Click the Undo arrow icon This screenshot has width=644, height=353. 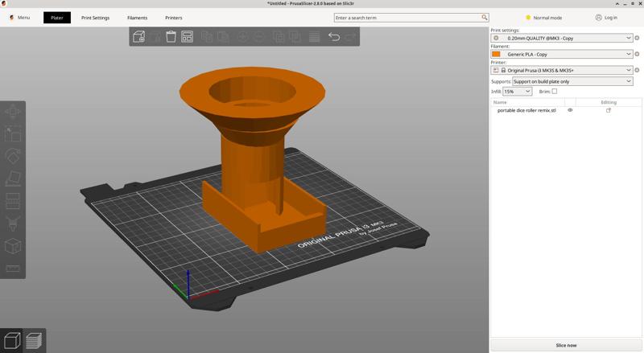333,37
